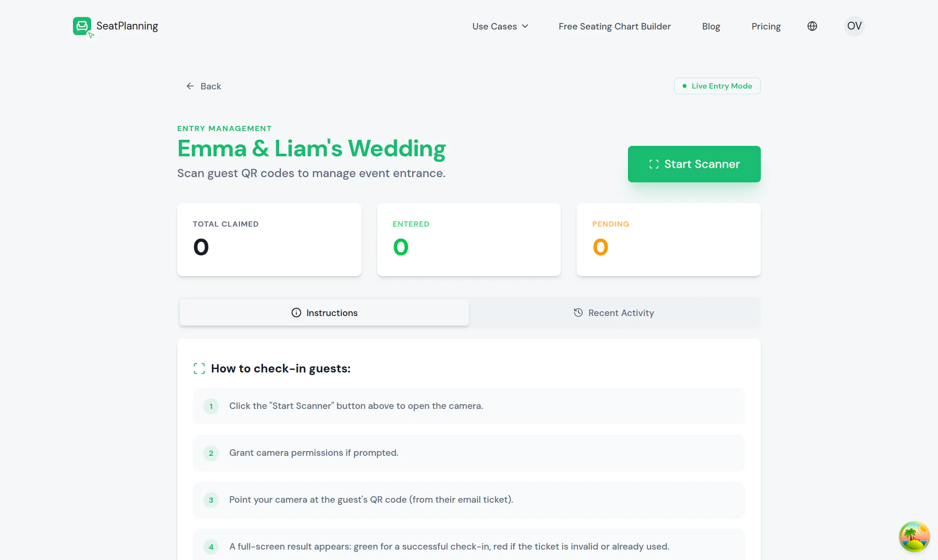The image size is (938, 560).
Task: Open the language globe icon
Action: tap(812, 26)
